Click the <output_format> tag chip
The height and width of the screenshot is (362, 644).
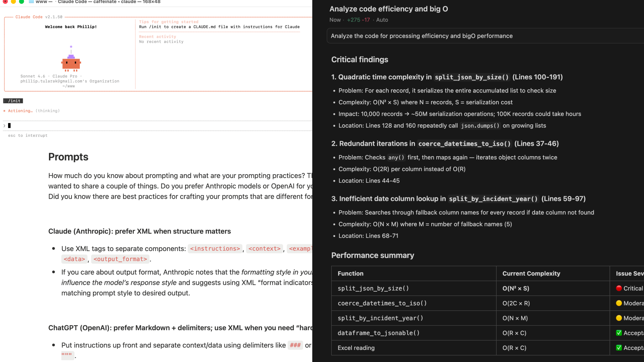pyautogui.click(x=120, y=259)
